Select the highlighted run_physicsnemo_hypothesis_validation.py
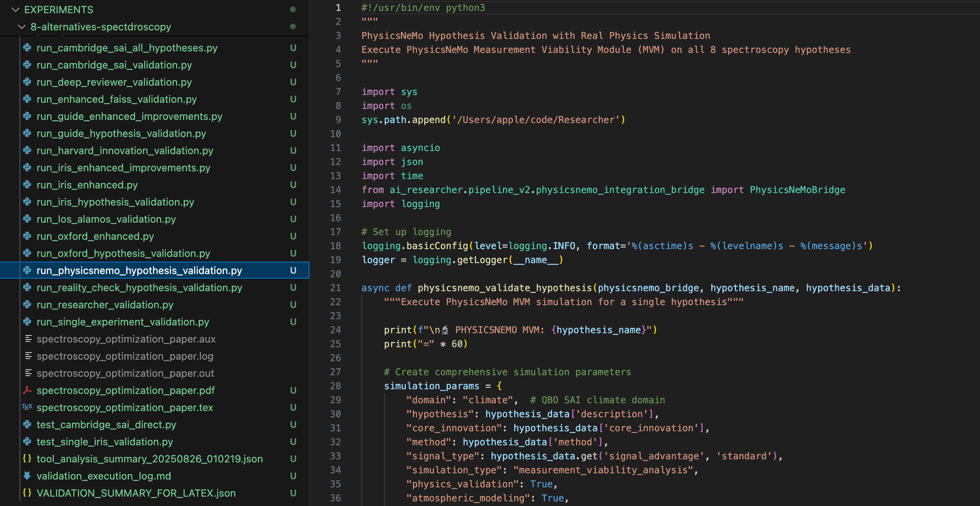The width and height of the screenshot is (980, 506). point(139,270)
